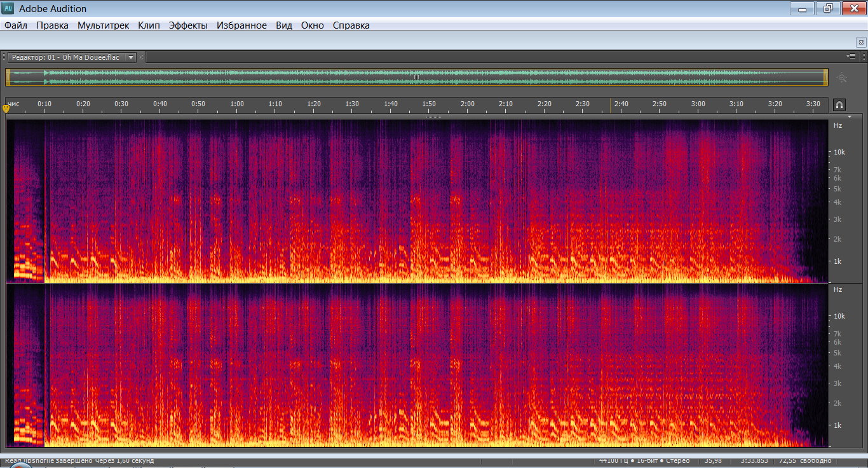Open the editor panel options menu
Image resolution: width=868 pixels, height=468 pixels.
[852, 57]
